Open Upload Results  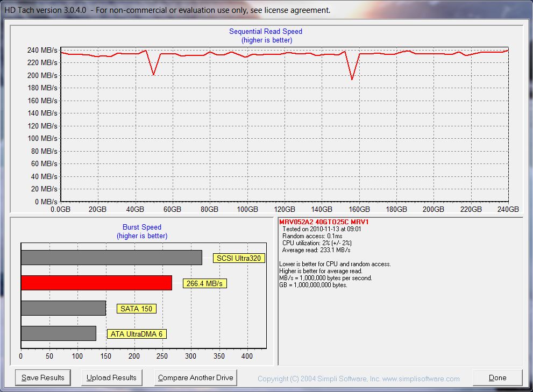[111, 377]
